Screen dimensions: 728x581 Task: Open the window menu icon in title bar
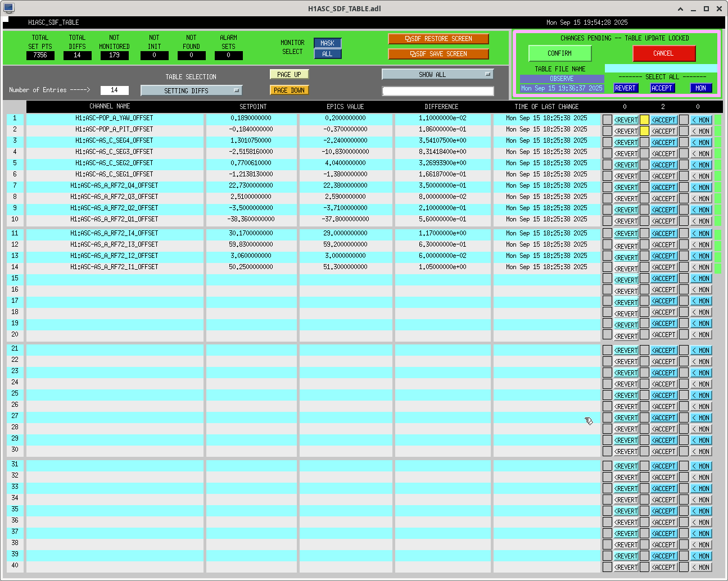(8, 8)
